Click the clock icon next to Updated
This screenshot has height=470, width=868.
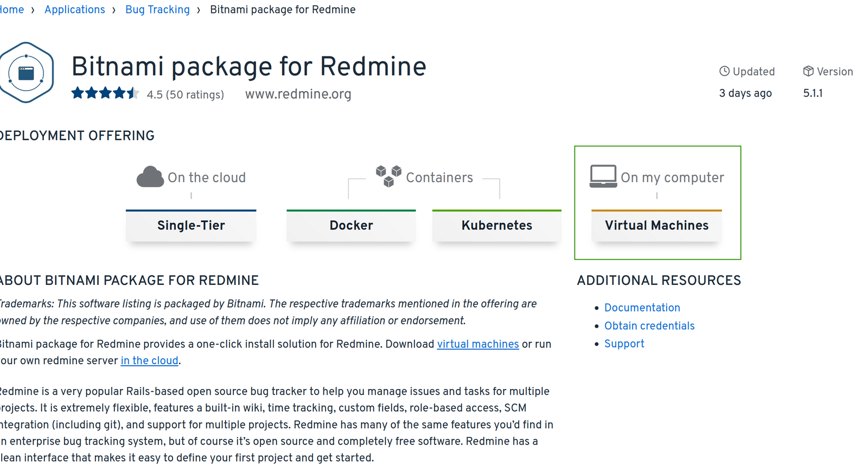(x=724, y=71)
